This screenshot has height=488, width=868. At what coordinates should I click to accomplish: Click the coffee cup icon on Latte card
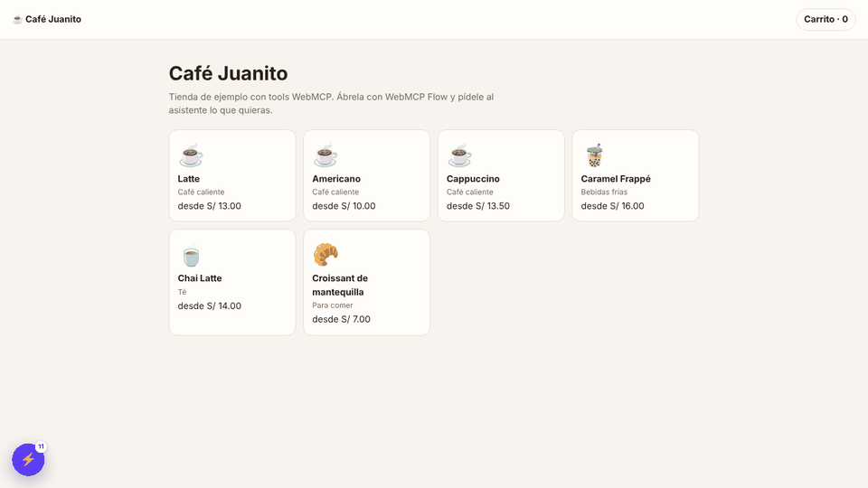[x=191, y=155]
